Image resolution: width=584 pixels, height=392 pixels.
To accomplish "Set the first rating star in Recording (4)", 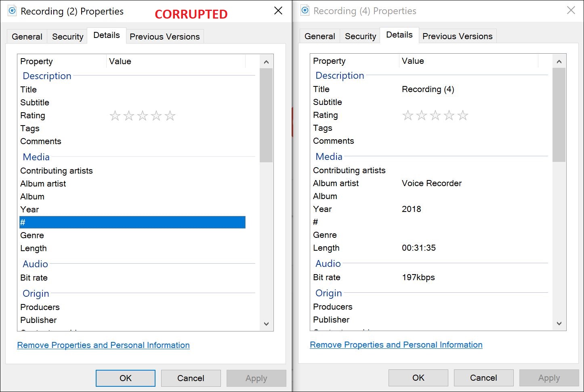I will (x=408, y=115).
